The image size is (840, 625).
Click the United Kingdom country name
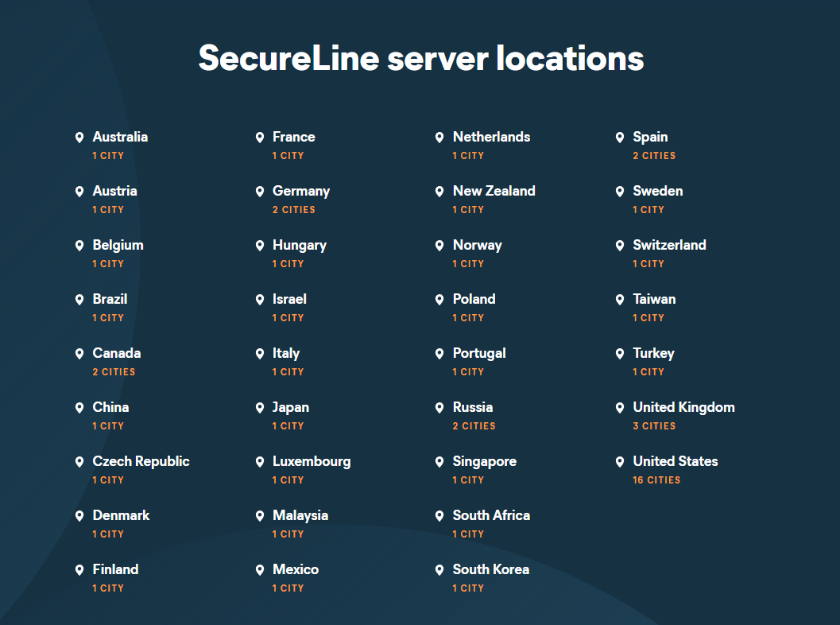[683, 407]
